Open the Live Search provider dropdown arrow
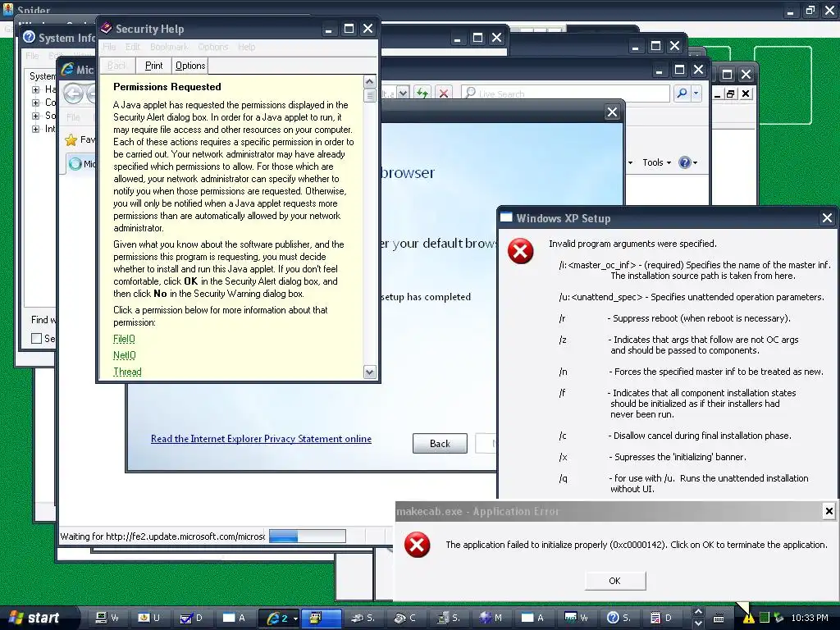 point(696,94)
